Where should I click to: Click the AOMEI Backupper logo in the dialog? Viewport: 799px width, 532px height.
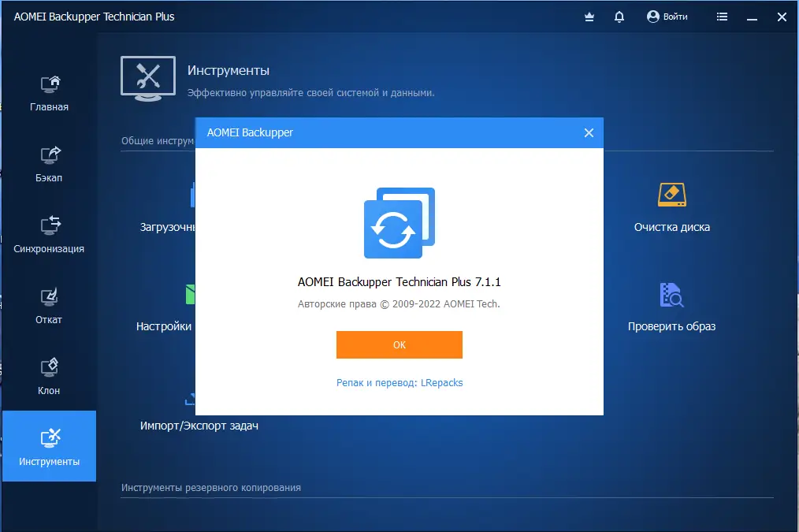pyautogui.click(x=399, y=223)
